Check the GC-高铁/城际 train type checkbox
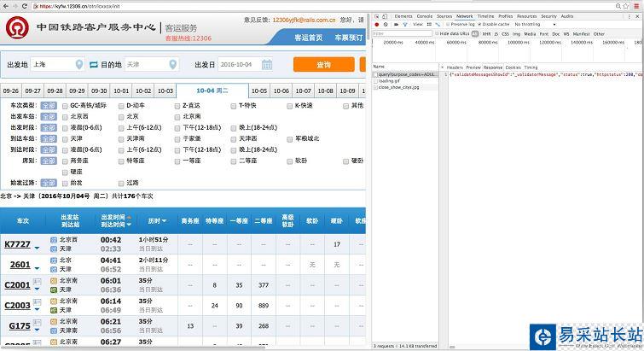The image size is (644, 351). (x=65, y=106)
